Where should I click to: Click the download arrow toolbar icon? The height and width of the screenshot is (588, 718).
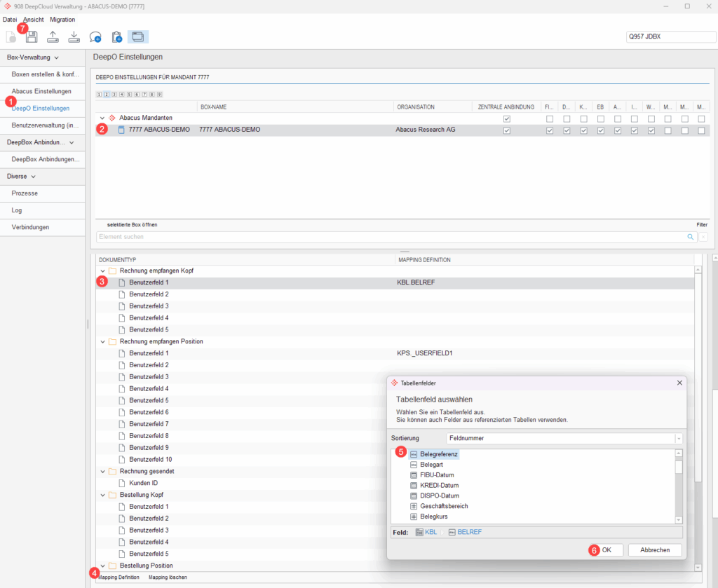point(74,37)
